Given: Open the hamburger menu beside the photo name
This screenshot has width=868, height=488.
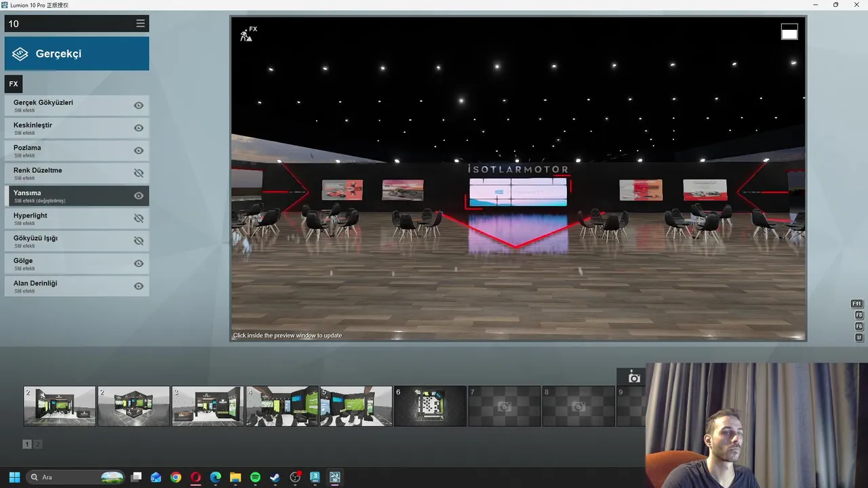Looking at the screenshot, I should (x=140, y=24).
